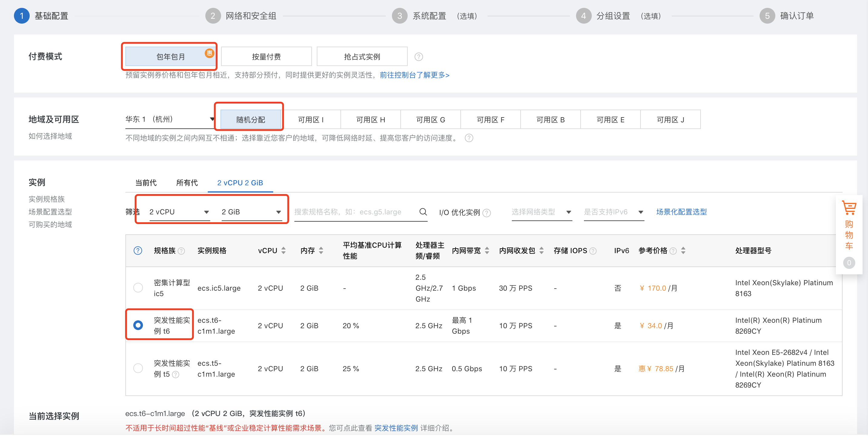Open the 是否支持IPv6 dropdown

coord(614,212)
